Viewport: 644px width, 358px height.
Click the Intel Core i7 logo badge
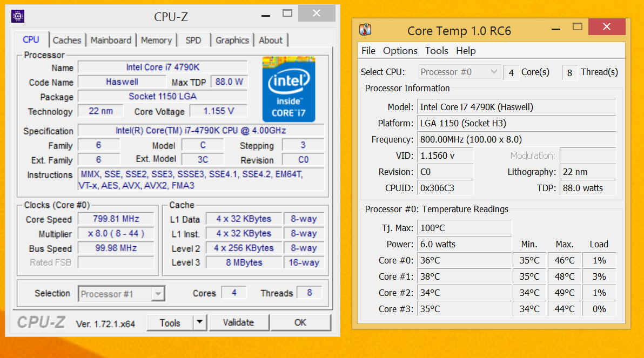coord(289,90)
